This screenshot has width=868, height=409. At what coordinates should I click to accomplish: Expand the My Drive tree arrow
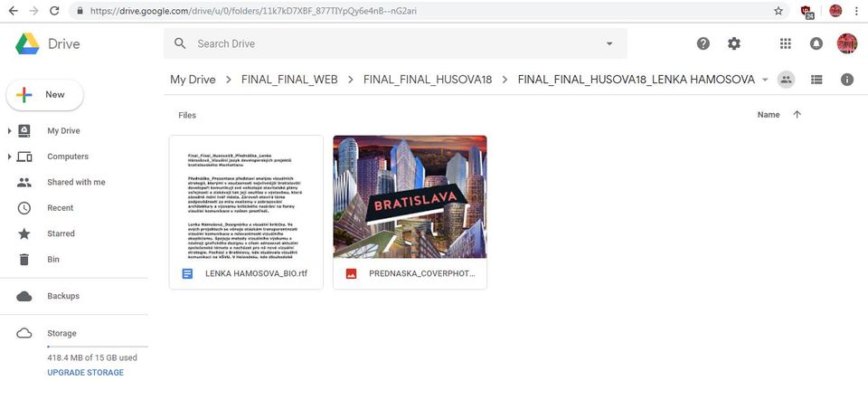point(9,131)
